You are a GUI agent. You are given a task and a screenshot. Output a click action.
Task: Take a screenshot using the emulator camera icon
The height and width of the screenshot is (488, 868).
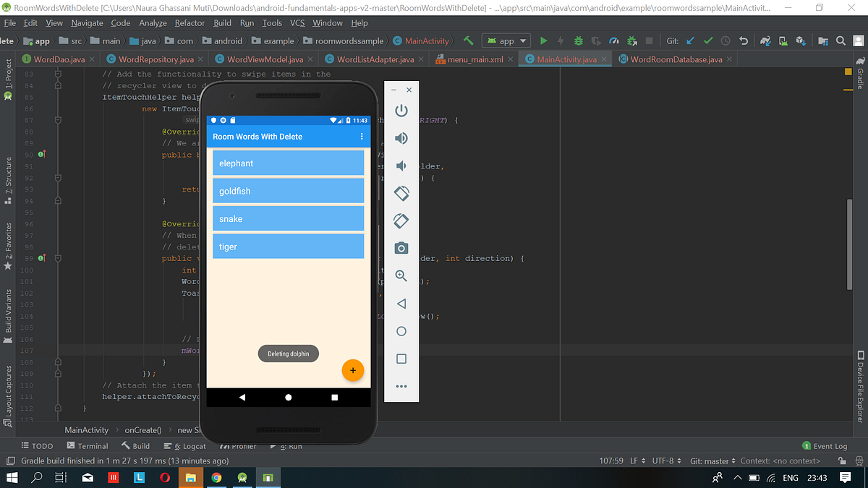click(x=401, y=247)
